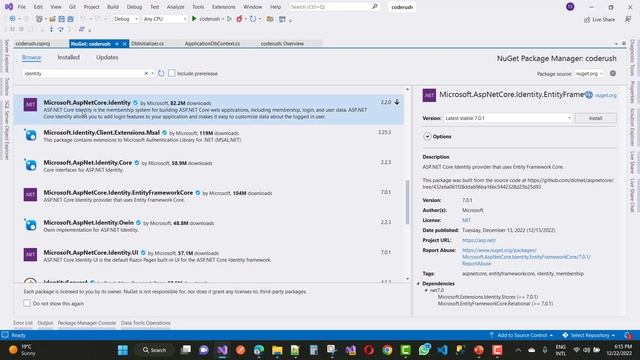
Task: Start debugging with the green coderush play button
Action: click(194, 19)
